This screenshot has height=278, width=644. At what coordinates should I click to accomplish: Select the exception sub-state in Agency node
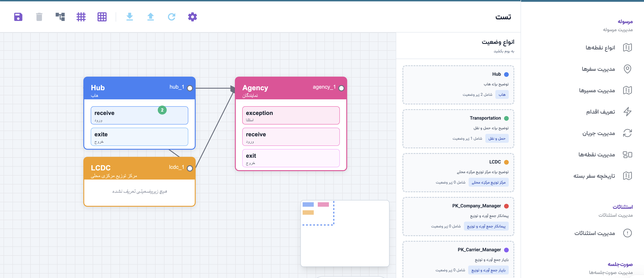(x=291, y=116)
